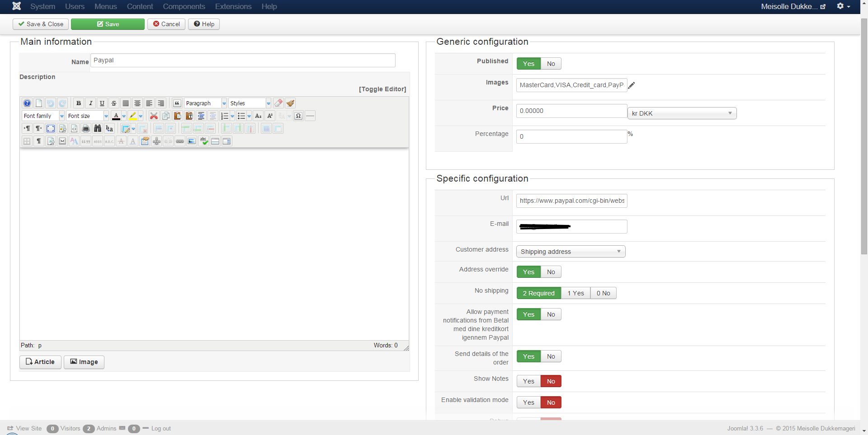
Task: Click the green Save button
Action: click(108, 24)
